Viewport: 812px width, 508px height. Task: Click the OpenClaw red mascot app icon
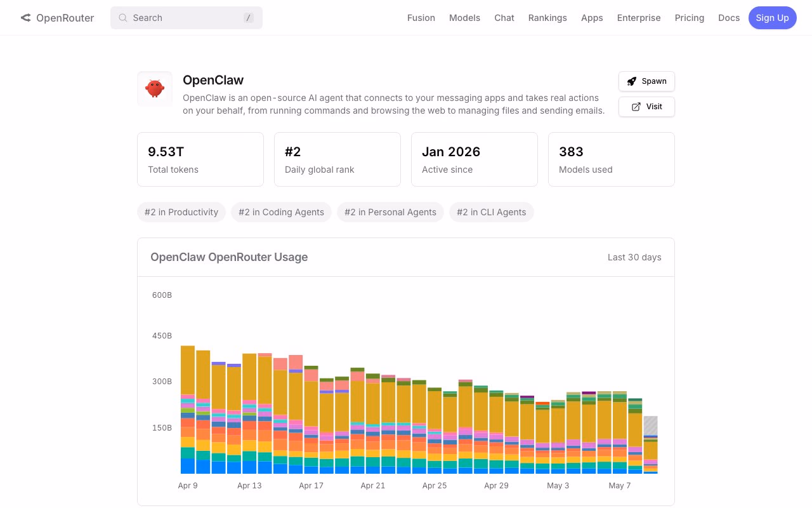(x=155, y=88)
